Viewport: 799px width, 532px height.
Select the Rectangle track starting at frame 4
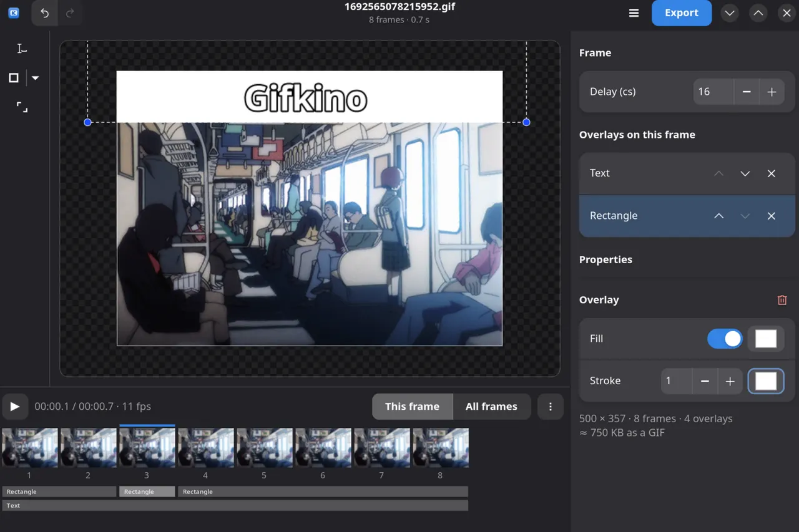pos(323,492)
